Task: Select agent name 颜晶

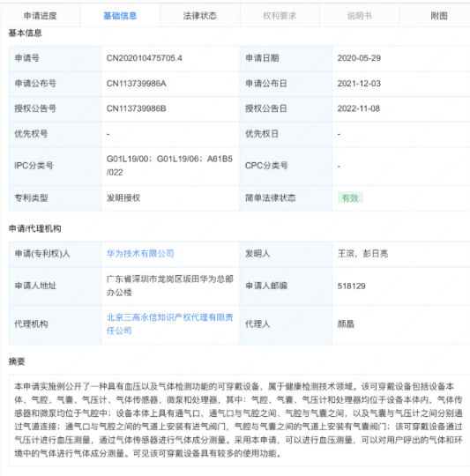Action: click(x=346, y=324)
